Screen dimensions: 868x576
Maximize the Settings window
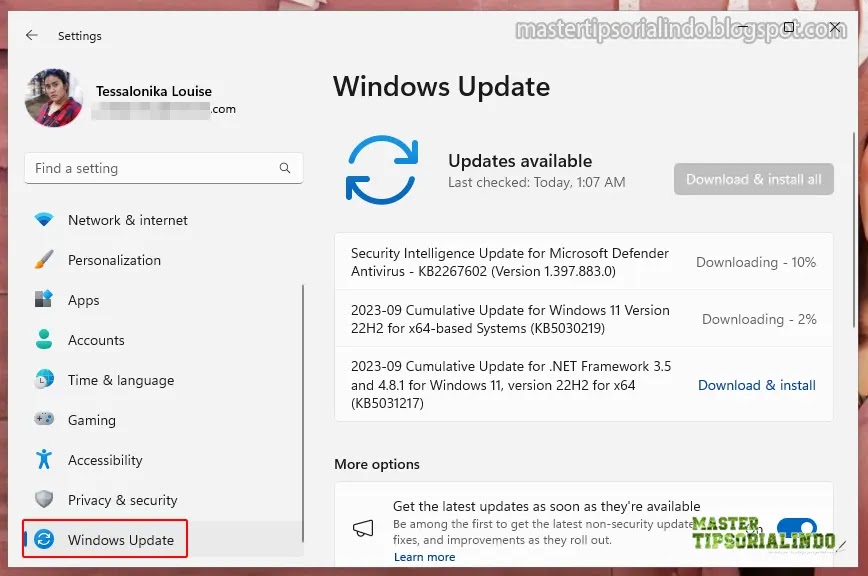789,27
